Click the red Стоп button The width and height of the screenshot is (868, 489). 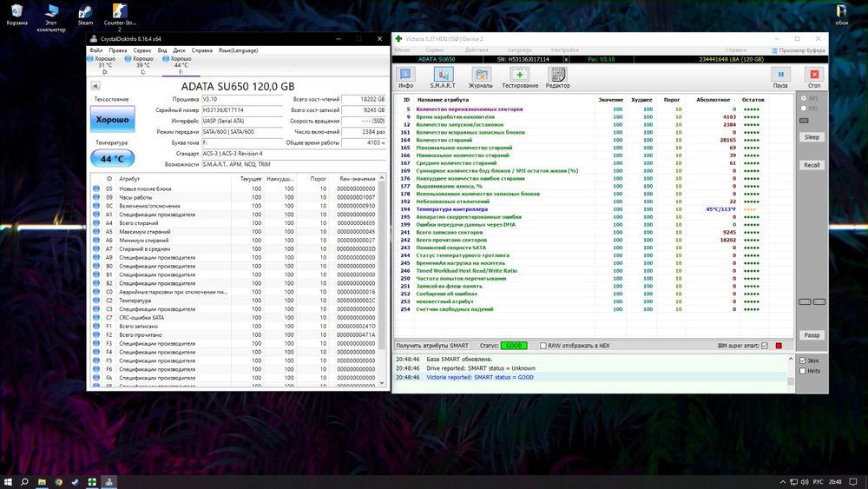click(814, 77)
